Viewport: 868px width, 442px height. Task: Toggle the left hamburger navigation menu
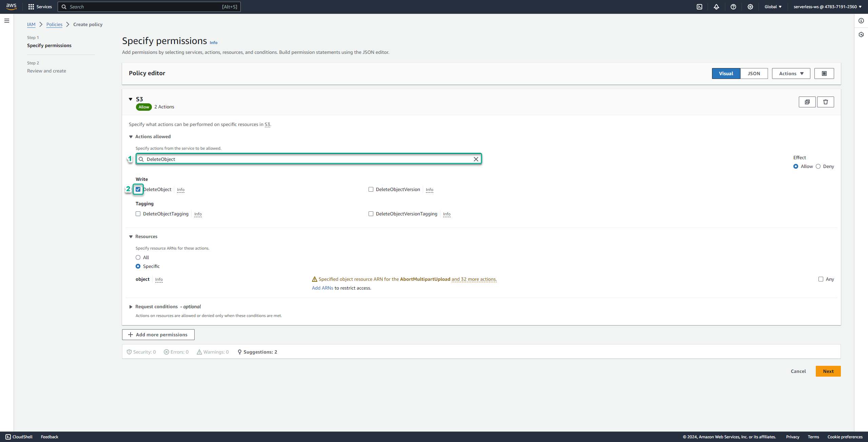7,21
